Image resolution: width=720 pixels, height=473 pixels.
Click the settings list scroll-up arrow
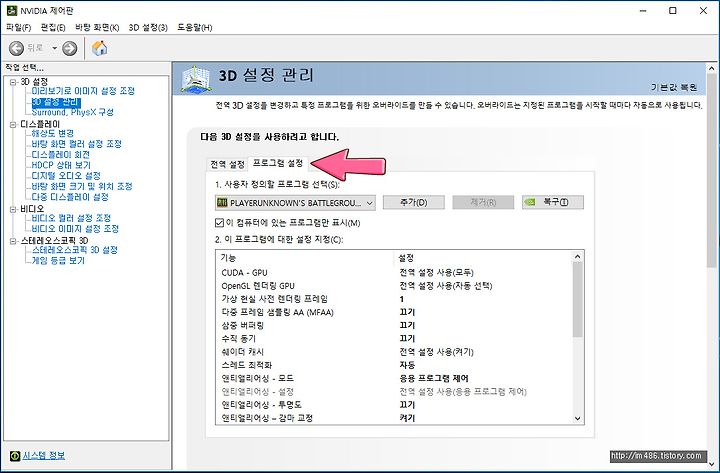click(x=578, y=257)
